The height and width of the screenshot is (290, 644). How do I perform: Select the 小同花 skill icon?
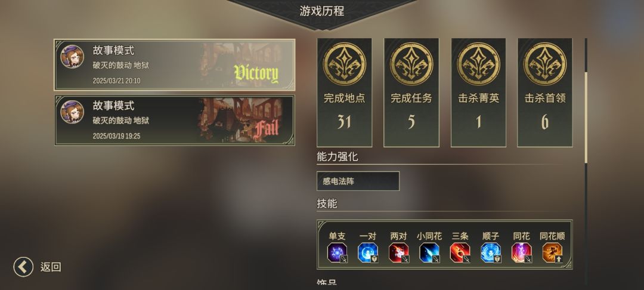tap(429, 252)
